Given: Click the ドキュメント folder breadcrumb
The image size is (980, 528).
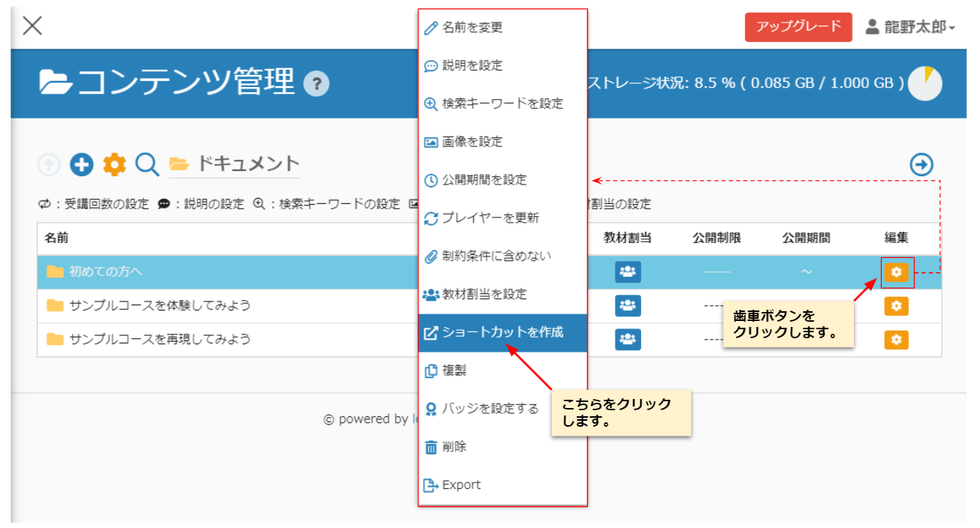Looking at the screenshot, I should pyautogui.click(x=247, y=164).
